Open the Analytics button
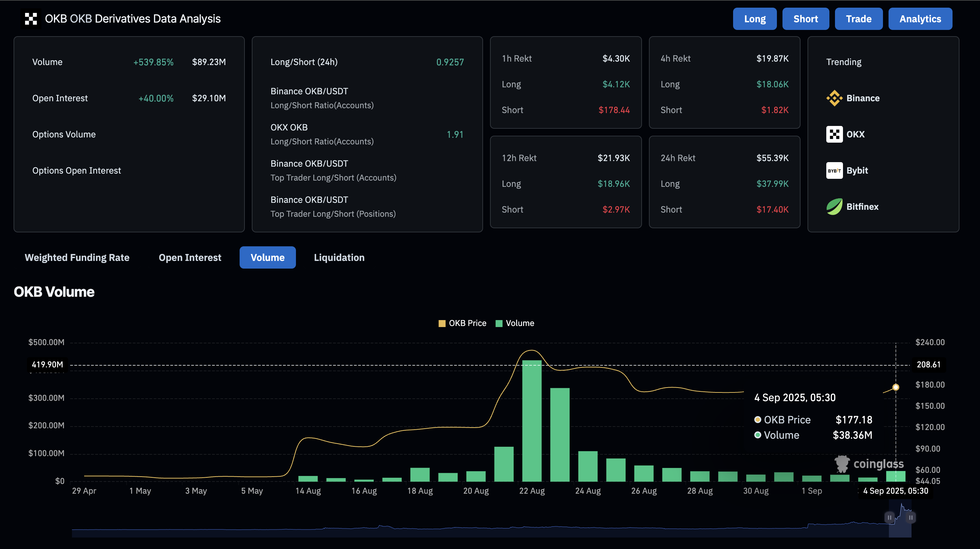 920,19
